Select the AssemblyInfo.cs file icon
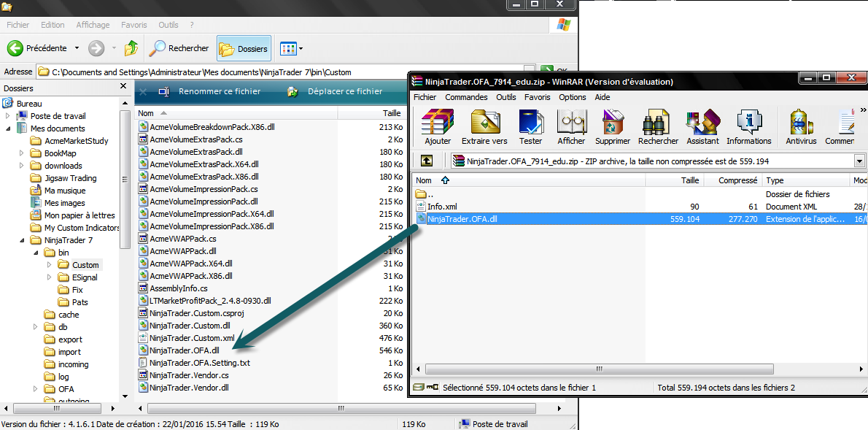The width and height of the screenshot is (868, 430). click(144, 288)
